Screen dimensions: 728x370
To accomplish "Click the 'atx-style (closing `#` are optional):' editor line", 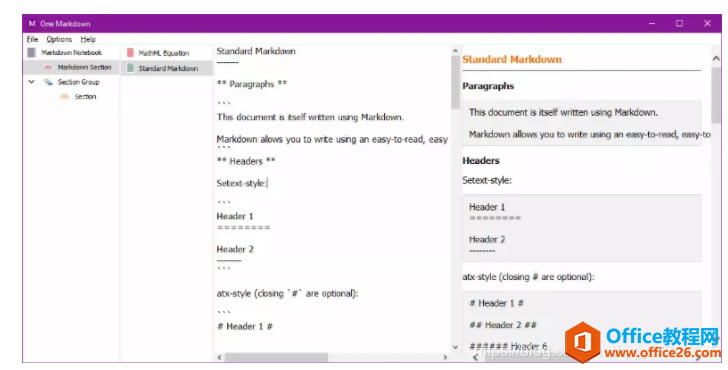I will 287,293.
